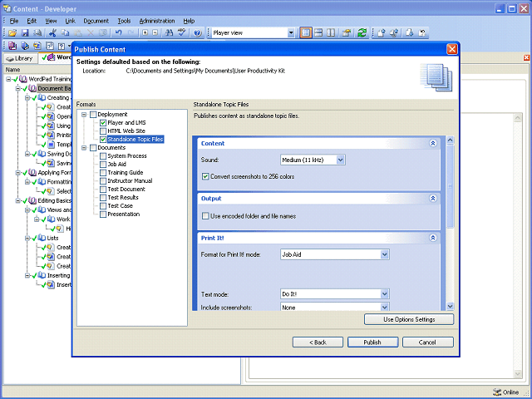Click the settings panel scroll up arrow

pos(451,140)
